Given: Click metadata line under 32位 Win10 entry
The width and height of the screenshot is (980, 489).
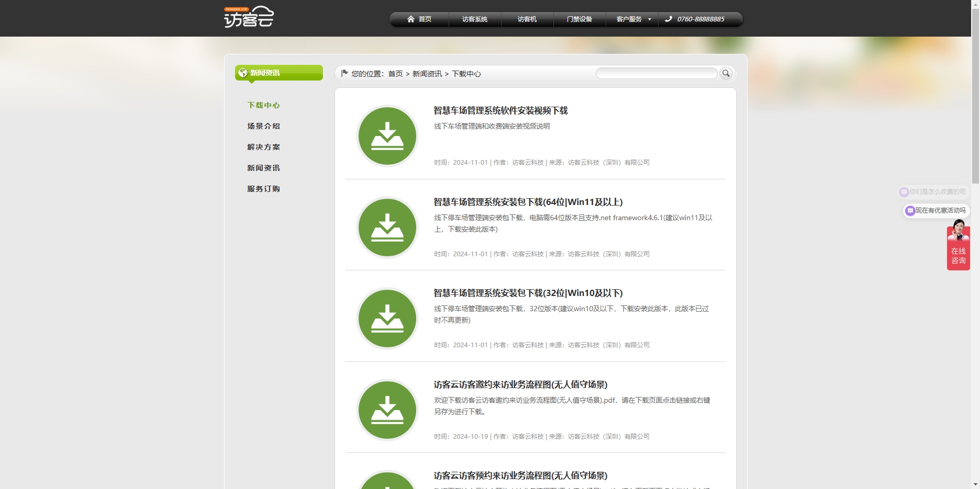Looking at the screenshot, I should pyautogui.click(x=542, y=345).
